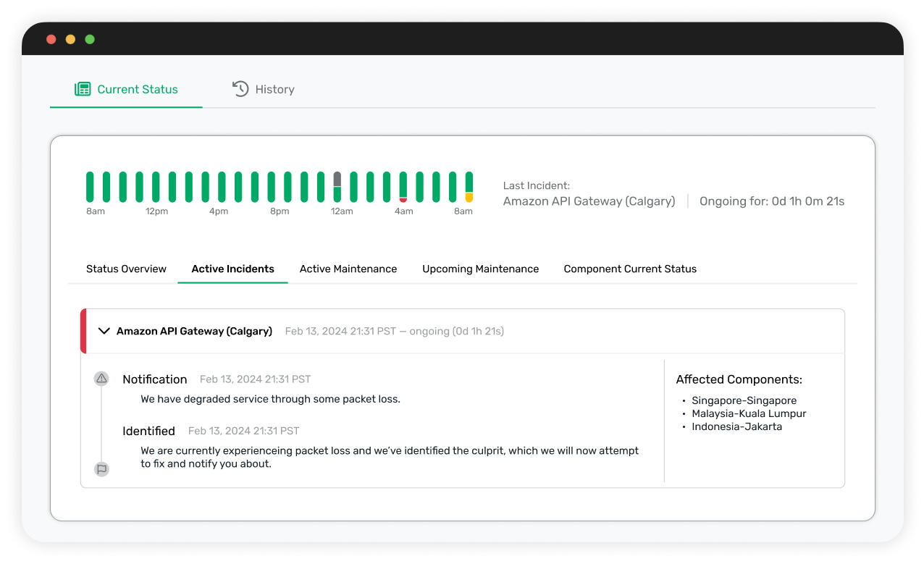Click the incident time range ending in ongoing
Viewport: 924px width, 564px height.
pyautogui.click(x=395, y=331)
